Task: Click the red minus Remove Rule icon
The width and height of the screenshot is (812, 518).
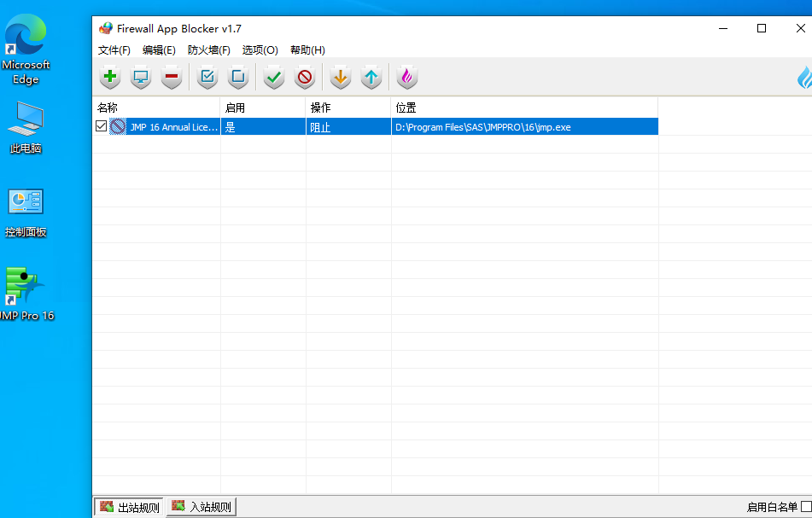Action: [171, 77]
